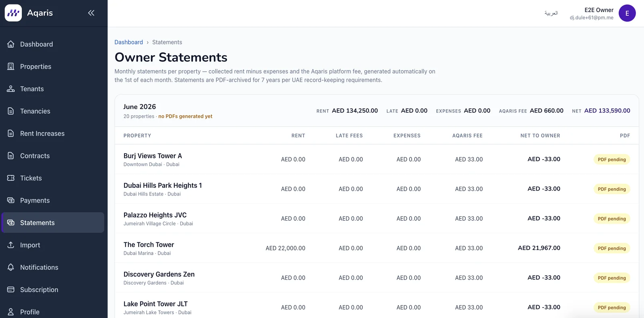Click the Import upload icon

11,245
